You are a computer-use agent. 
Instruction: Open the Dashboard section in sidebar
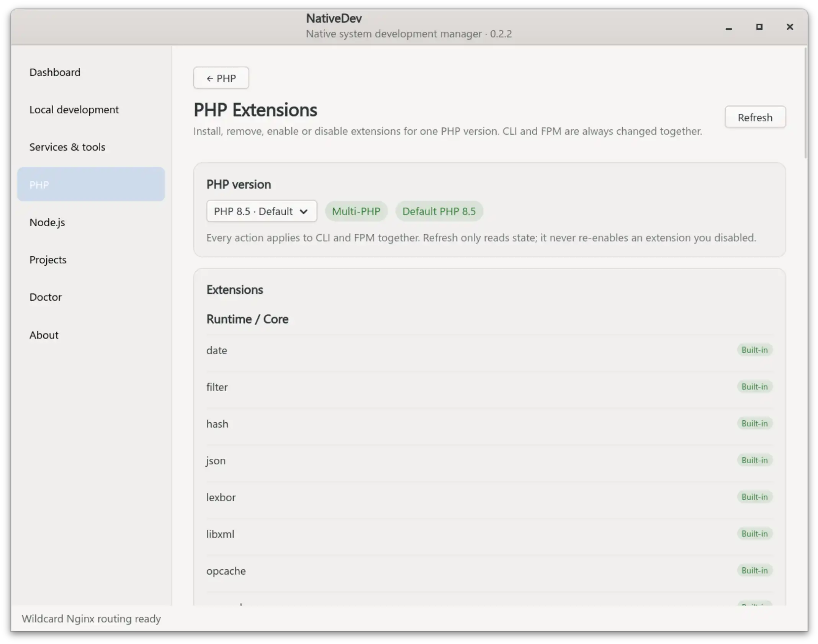pos(91,72)
